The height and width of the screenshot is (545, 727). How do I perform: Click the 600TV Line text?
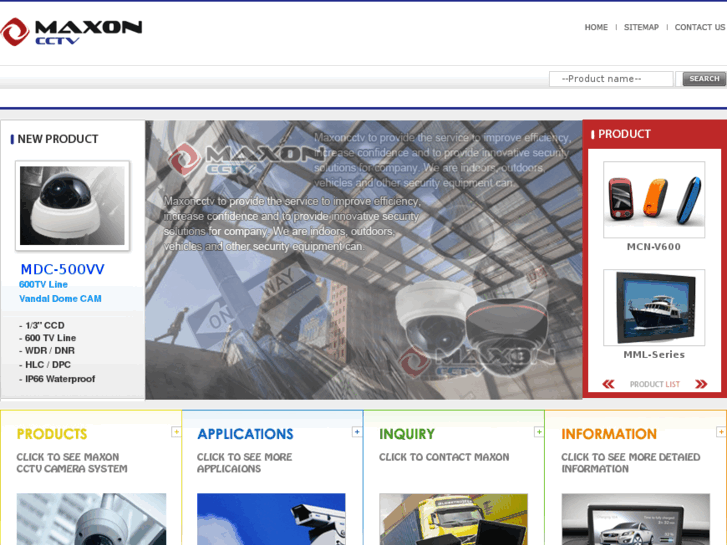coord(43,284)
